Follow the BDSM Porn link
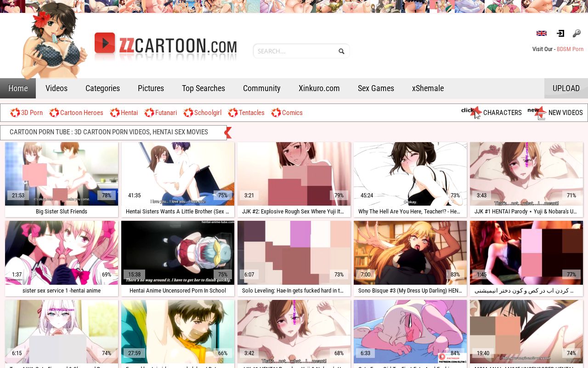 coord(570,49)
